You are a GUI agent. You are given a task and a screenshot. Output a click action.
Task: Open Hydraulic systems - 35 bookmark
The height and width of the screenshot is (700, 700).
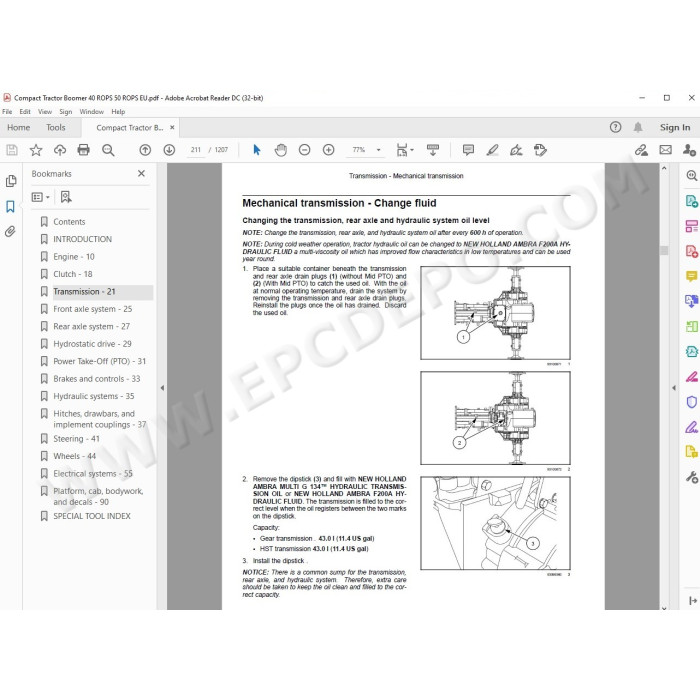94,396
